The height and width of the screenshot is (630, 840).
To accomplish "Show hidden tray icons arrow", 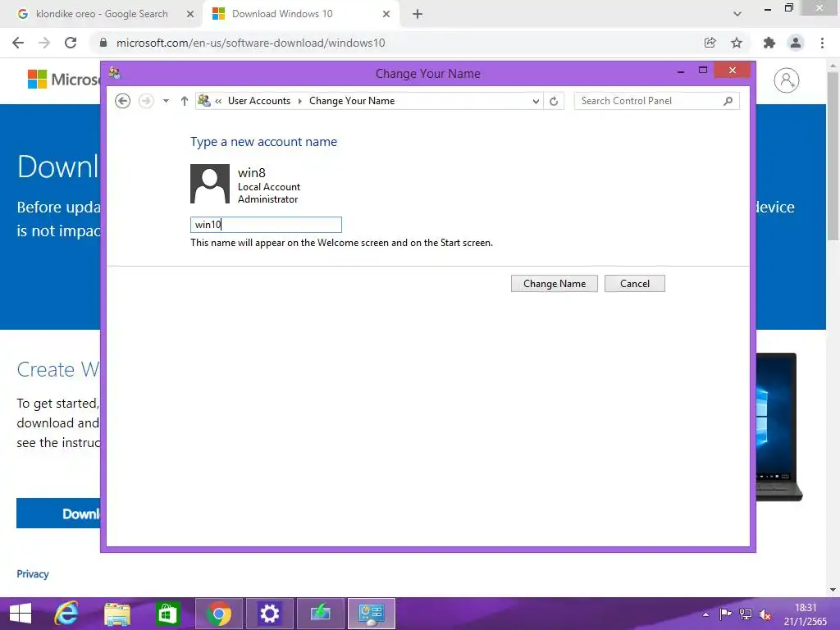I will [705, 614].
